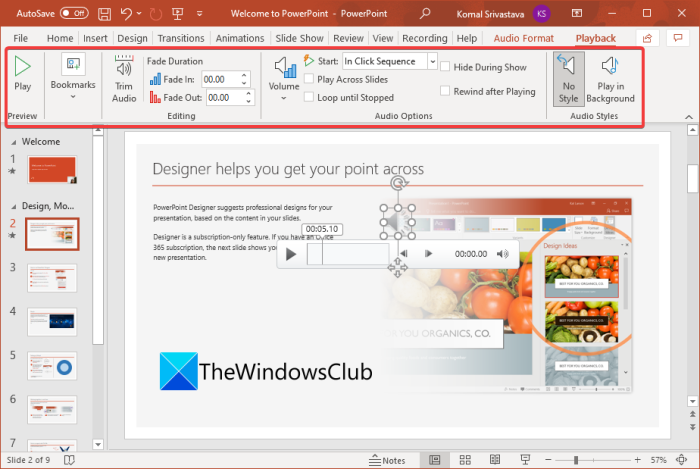Image resolution: width=700 pixels, height=469 pixels.
Task: Collapse the Welcome section
Action: 13,142
